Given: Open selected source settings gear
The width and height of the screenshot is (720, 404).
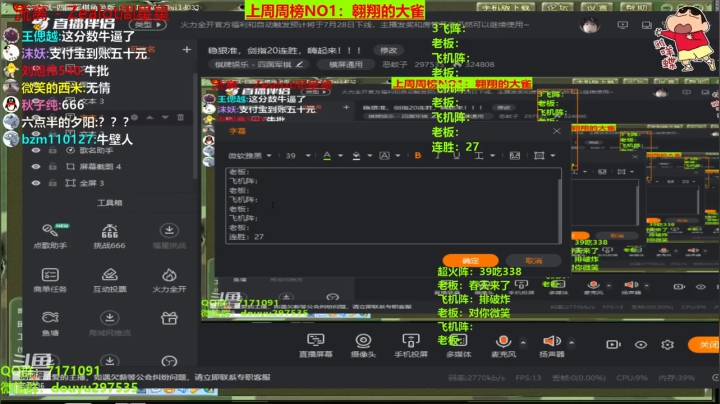Looking at the screenshot, I should (135, 118).
